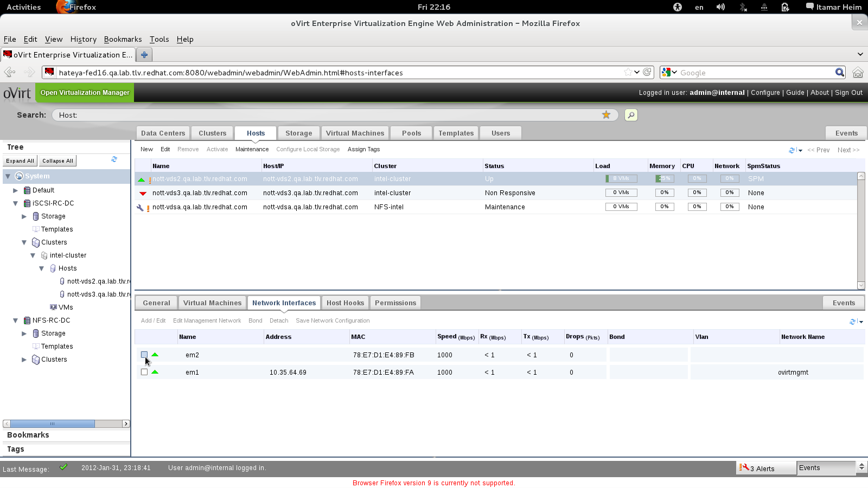The height and width of the screenshot is (488, 868).
Task: Click the 3 Alerts label
Action: [762, 468]
